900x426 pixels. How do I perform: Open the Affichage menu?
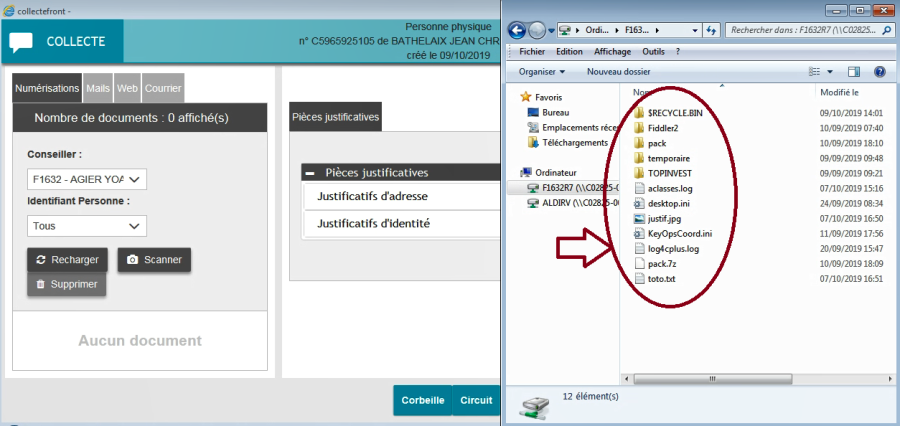pos(612,51)
